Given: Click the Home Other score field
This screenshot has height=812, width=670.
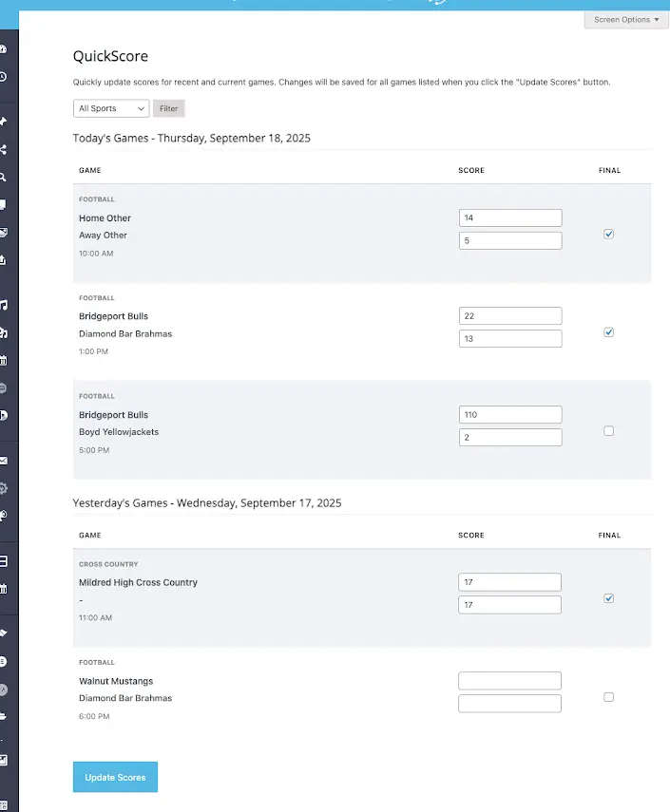Looking at the screenshot, I should (x=510, y=217).
